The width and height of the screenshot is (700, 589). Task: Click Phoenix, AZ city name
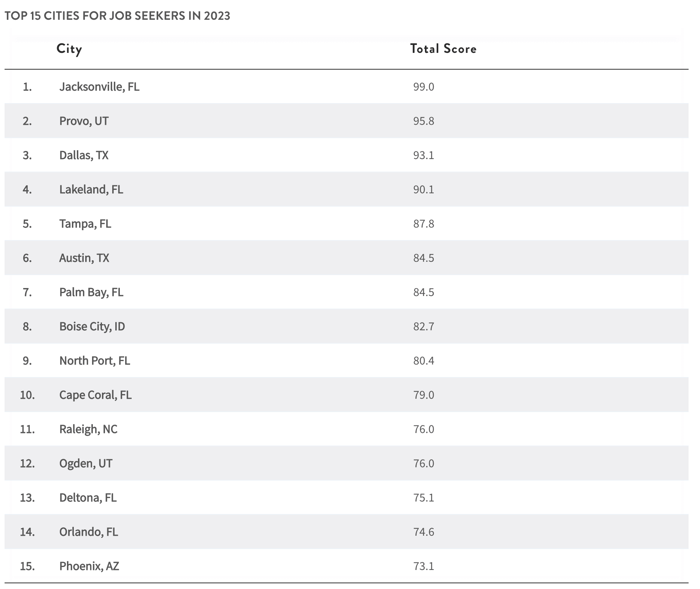point(89,566)
